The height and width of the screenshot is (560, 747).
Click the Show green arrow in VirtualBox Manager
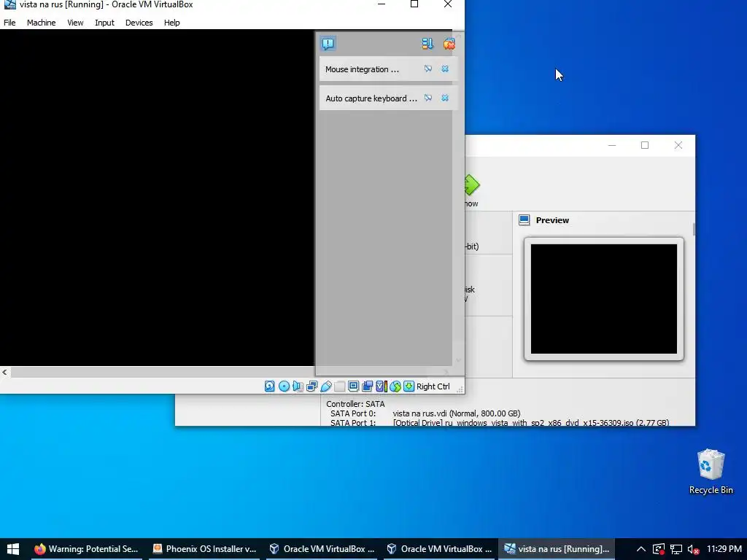click(x=471, y=185)
